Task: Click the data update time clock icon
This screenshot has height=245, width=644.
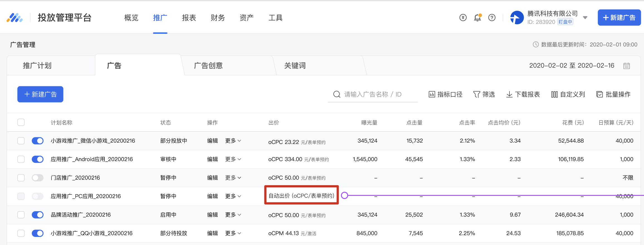Action: click(x=536, y=44)
